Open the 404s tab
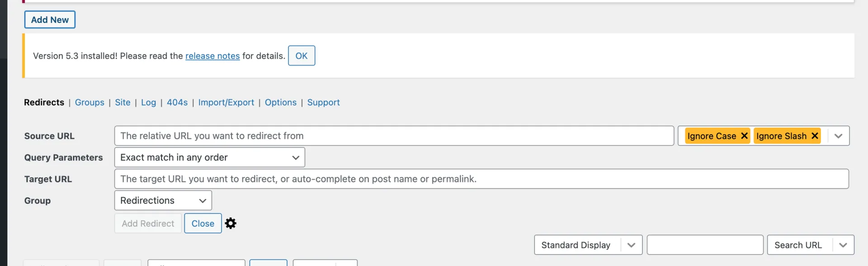The image size is (868, 266). 177,102
